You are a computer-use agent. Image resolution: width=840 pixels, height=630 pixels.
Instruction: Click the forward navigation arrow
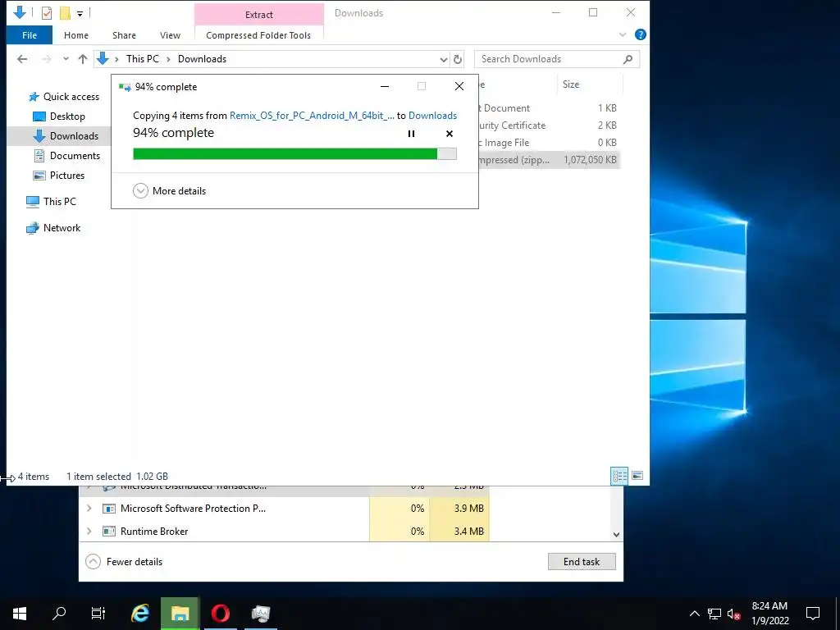[47, 59]
